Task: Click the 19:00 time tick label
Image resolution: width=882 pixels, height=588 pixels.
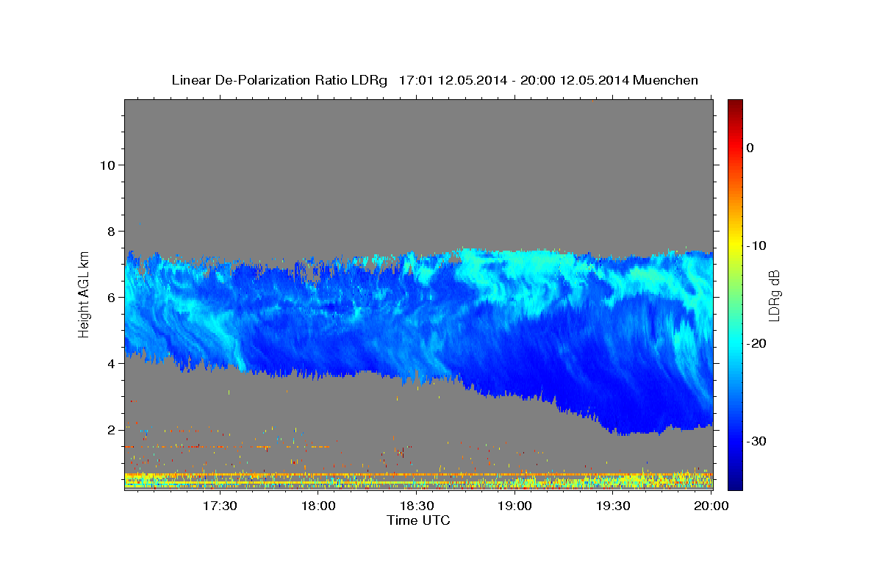Action: point(515,506)
